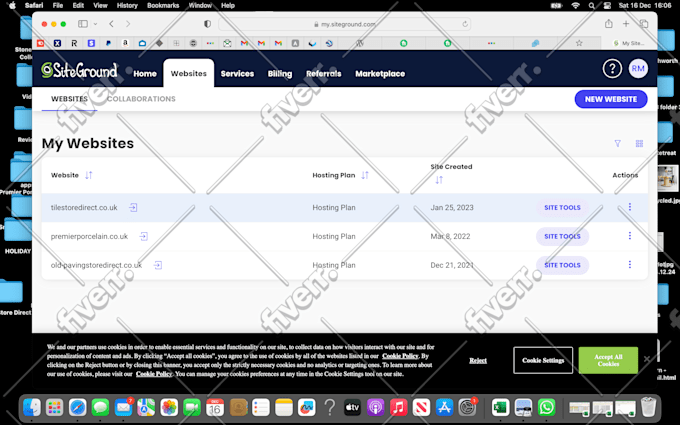Show Safari tab overview icon
Image resolution: width=680 pixels, height=425 pixels.
click(x=644, y=24)
